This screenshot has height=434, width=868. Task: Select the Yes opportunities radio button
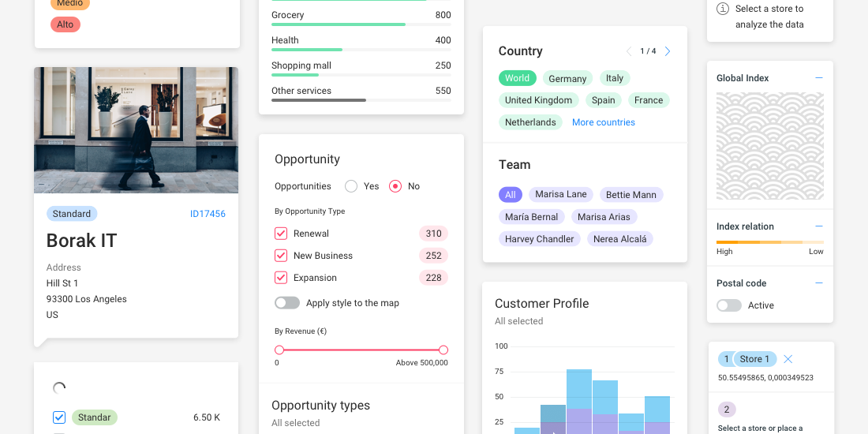point(351,186)
